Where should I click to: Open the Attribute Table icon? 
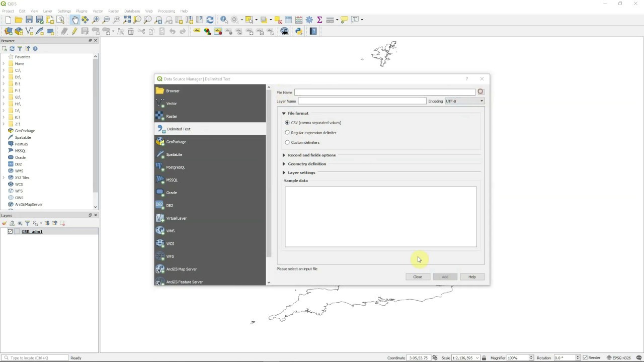click(x=288, y=20)
